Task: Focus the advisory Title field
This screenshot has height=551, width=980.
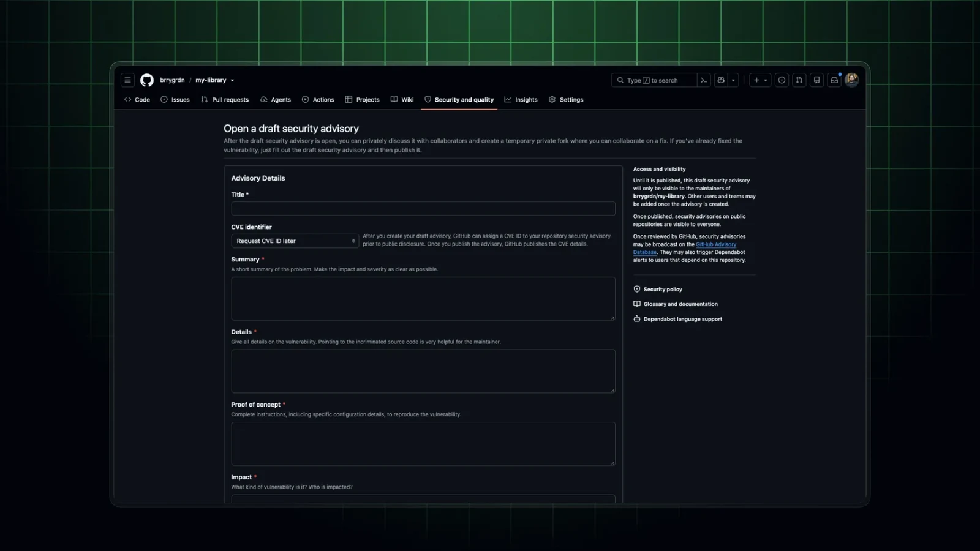Action: tap(423, 209)
